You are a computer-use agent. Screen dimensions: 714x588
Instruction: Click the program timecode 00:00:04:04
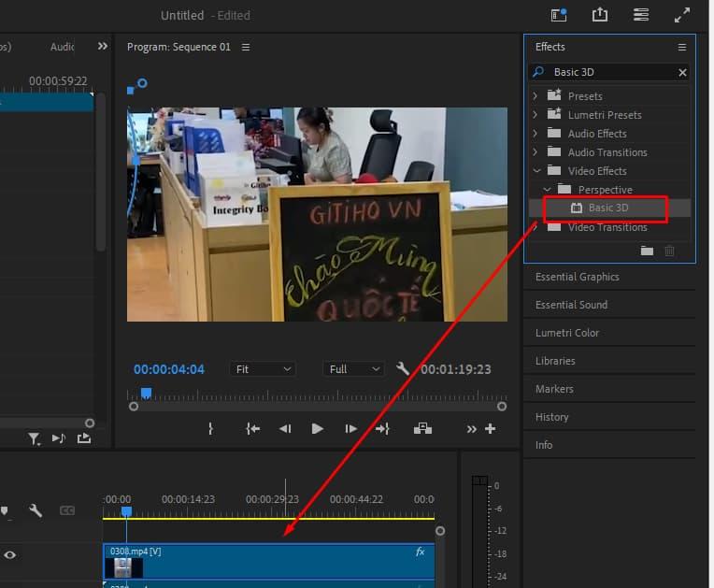(x=169, y=369)
